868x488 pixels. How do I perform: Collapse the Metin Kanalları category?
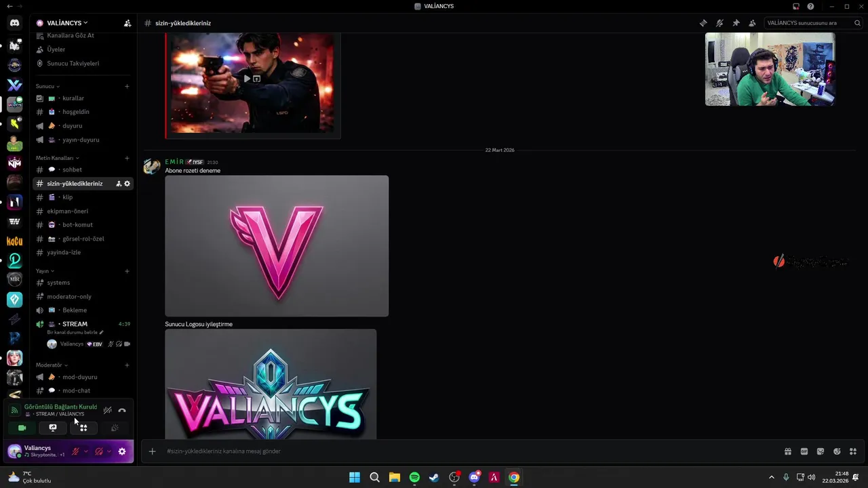tap(58, 158)
